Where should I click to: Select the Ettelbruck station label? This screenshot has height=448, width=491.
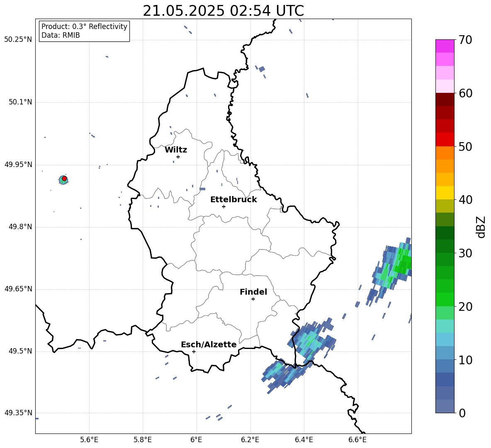(x=233, y=200)
